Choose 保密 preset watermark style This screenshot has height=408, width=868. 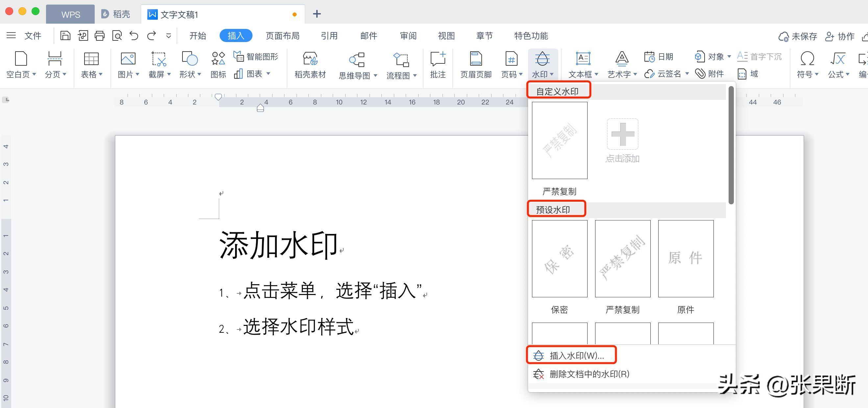(x=560, y=259)
